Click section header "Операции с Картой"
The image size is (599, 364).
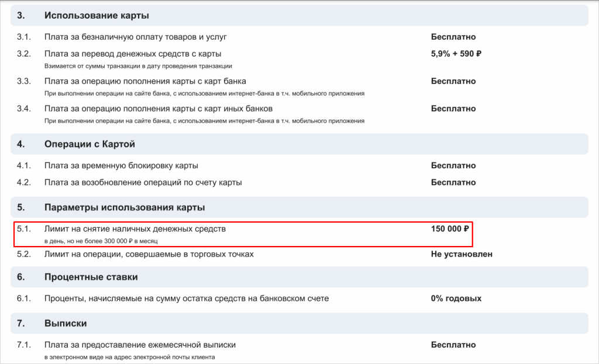point(299,144)
